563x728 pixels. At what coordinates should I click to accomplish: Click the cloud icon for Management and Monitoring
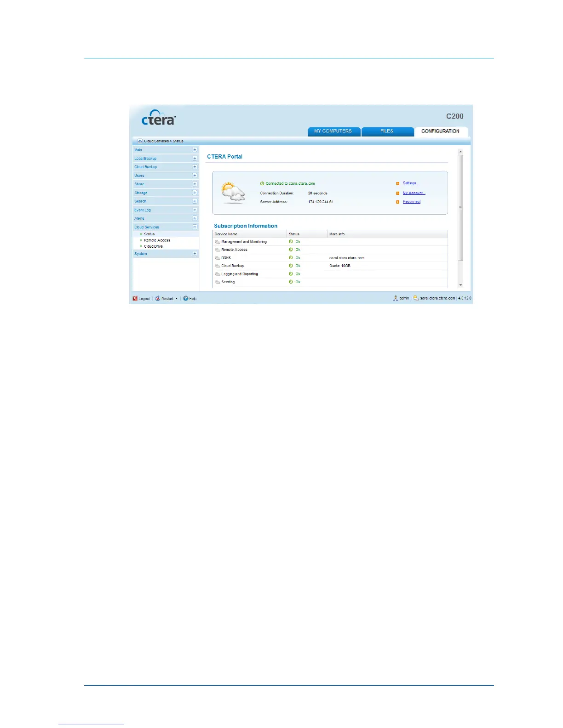click(x=218, y=242)
